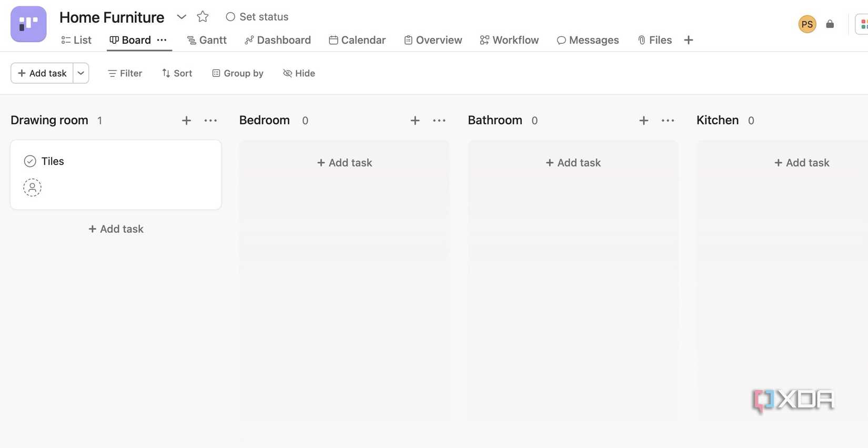
Task: Open Board tab options ellipsis
Action: tap(162, 40)
